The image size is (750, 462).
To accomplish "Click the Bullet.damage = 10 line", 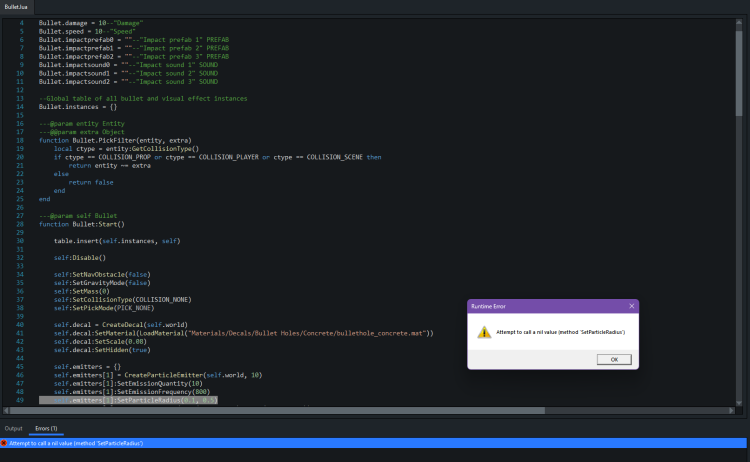I will point(90,22).
